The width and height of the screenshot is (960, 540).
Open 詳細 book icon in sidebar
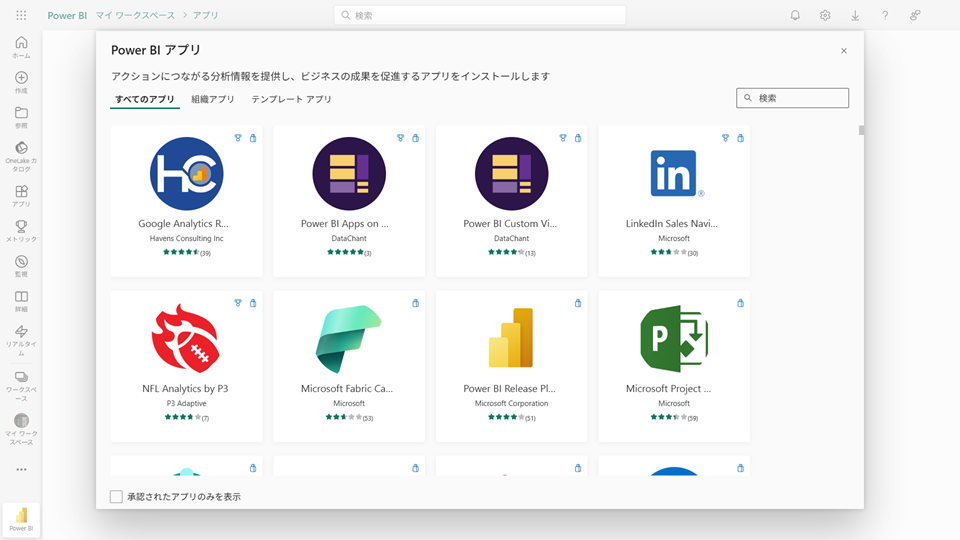point(21,296)
